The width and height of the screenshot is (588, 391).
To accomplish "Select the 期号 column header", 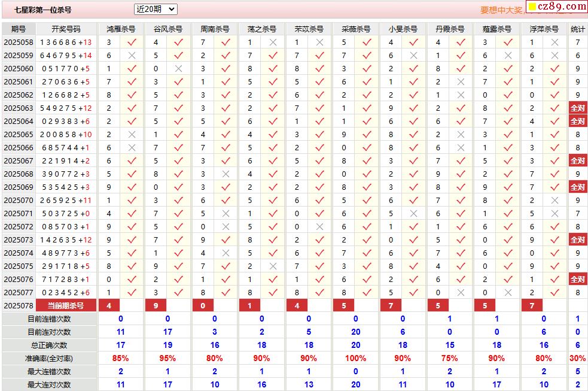I will tap(19, 29).
